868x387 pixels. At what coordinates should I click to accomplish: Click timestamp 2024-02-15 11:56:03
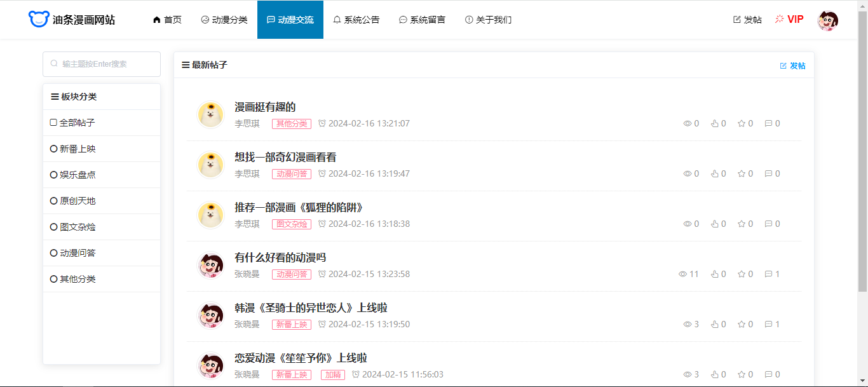point(403,375)
